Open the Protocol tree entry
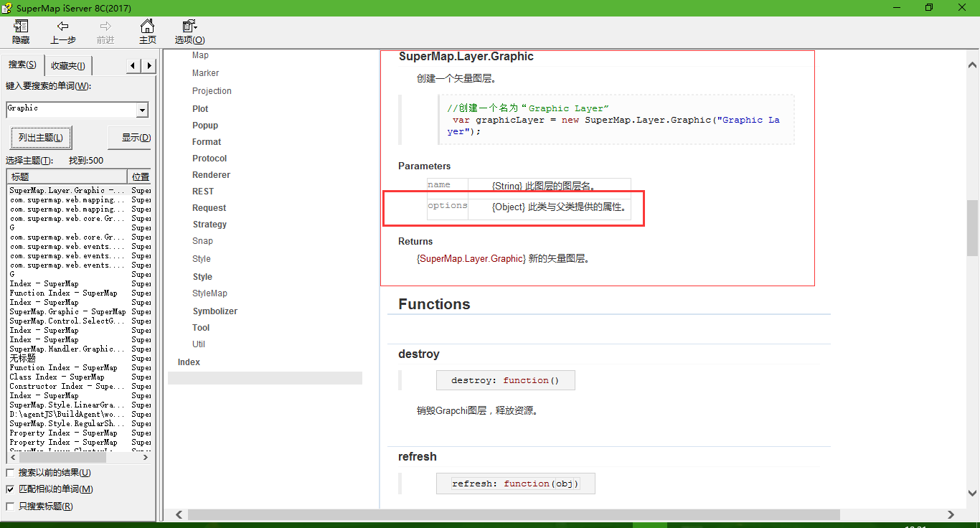980x528 pixels. click(x=209, y=159)
